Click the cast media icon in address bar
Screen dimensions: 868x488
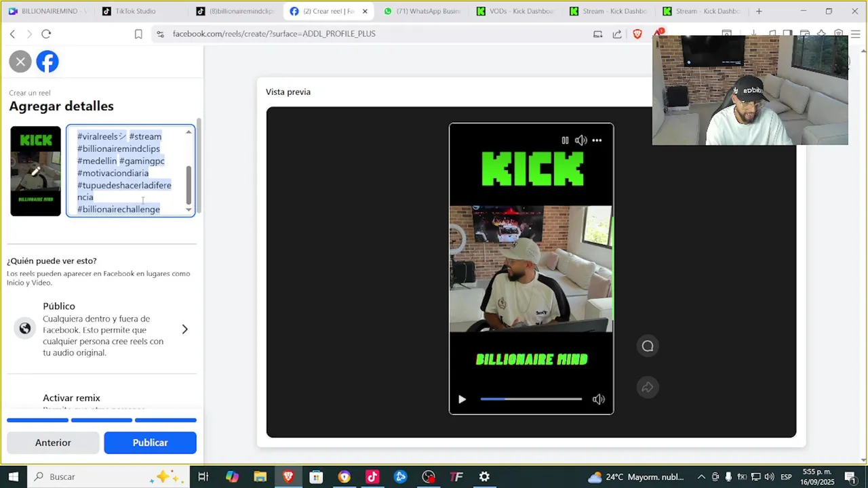click(597, 34)
